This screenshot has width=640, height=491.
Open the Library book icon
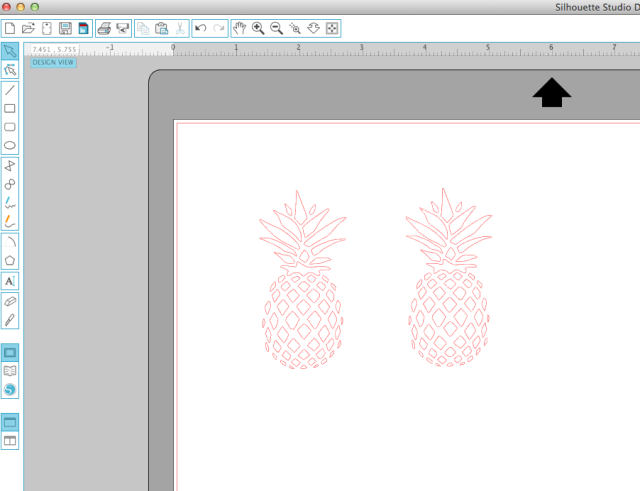[10, 371]
